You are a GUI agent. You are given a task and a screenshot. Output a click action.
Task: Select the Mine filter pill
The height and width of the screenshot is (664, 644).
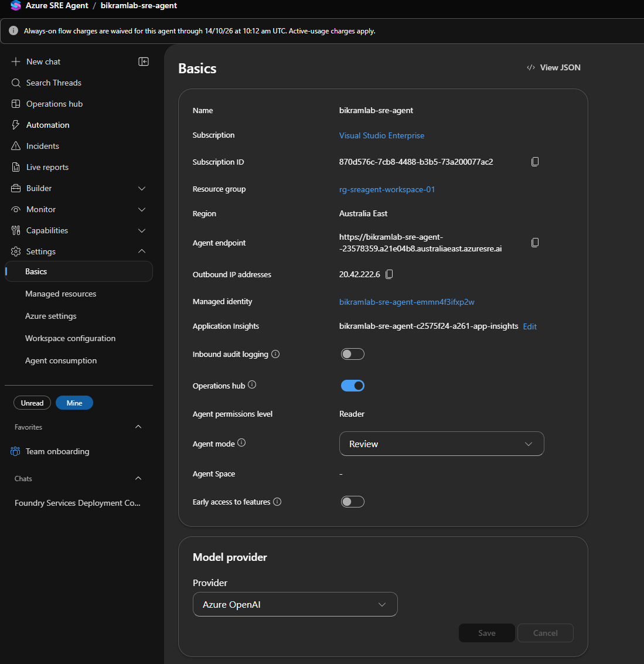[74, 403]
